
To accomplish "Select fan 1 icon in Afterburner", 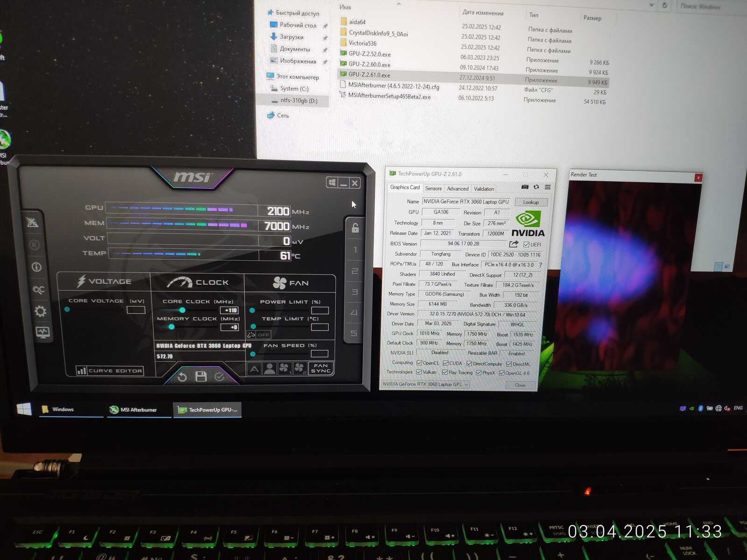I will pyautogui.click(x=284, y=369).
